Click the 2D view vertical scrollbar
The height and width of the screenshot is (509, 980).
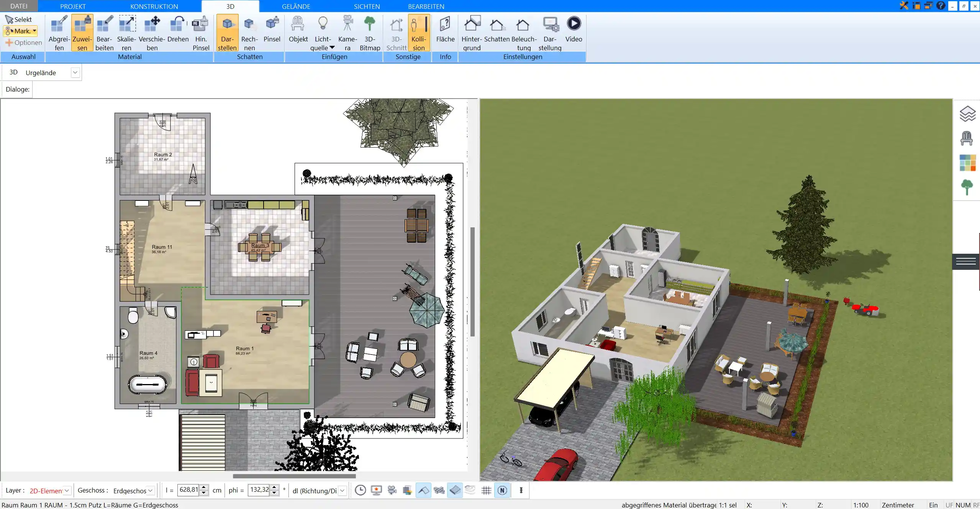(472, 282)
